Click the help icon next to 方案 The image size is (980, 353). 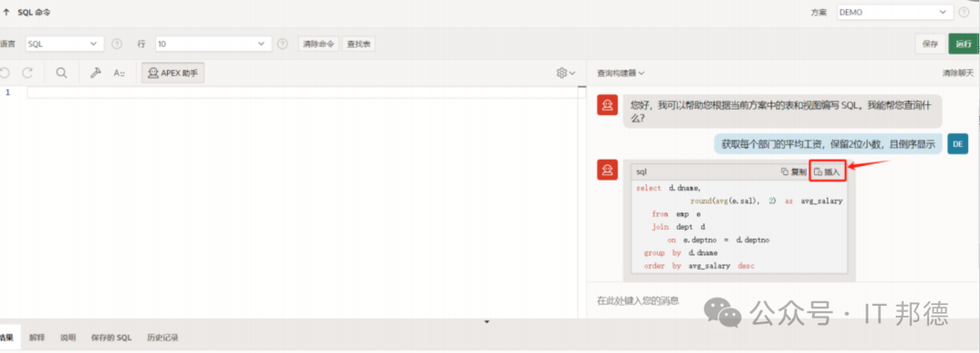[964, 12]
